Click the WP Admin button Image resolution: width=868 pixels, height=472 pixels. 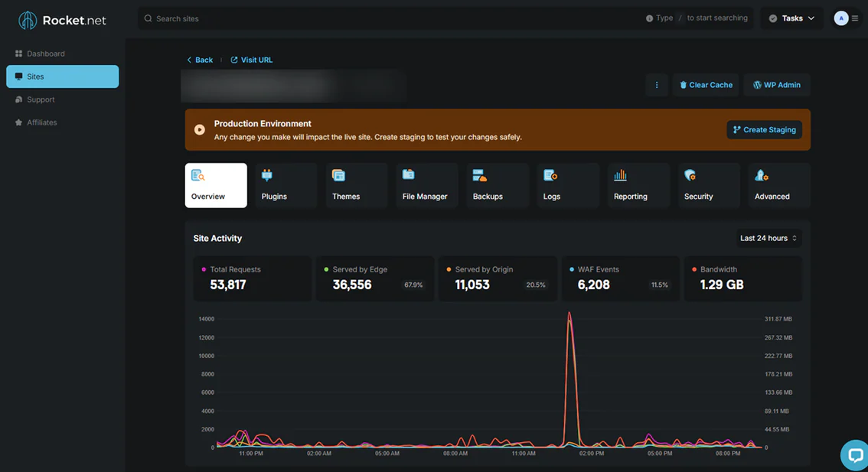777,85
